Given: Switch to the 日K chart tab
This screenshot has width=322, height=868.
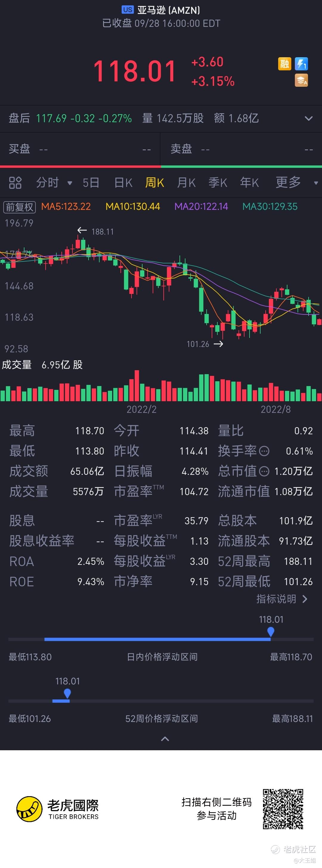Looking at the screenshot, I should coord(123,183).
